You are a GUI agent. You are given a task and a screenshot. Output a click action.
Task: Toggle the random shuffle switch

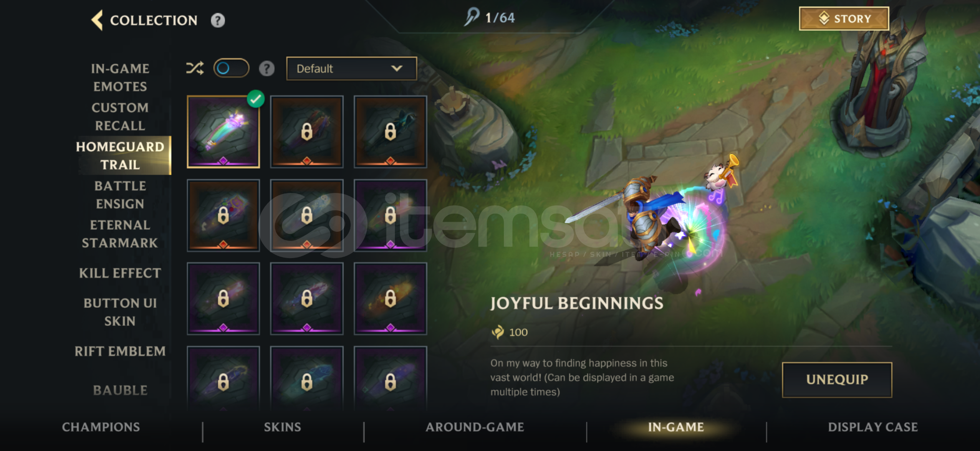(231, 68)
